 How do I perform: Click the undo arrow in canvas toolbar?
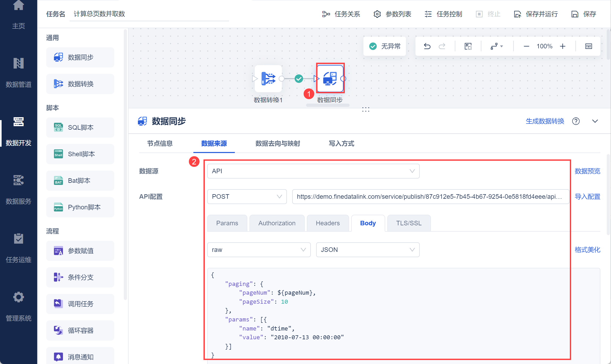click(427, 46)
